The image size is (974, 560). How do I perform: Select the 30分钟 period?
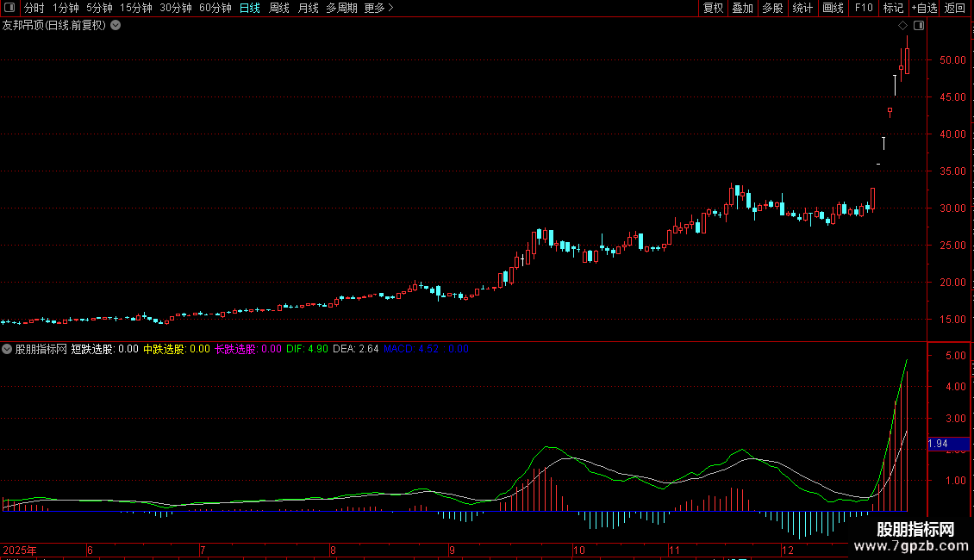[176, 8]
